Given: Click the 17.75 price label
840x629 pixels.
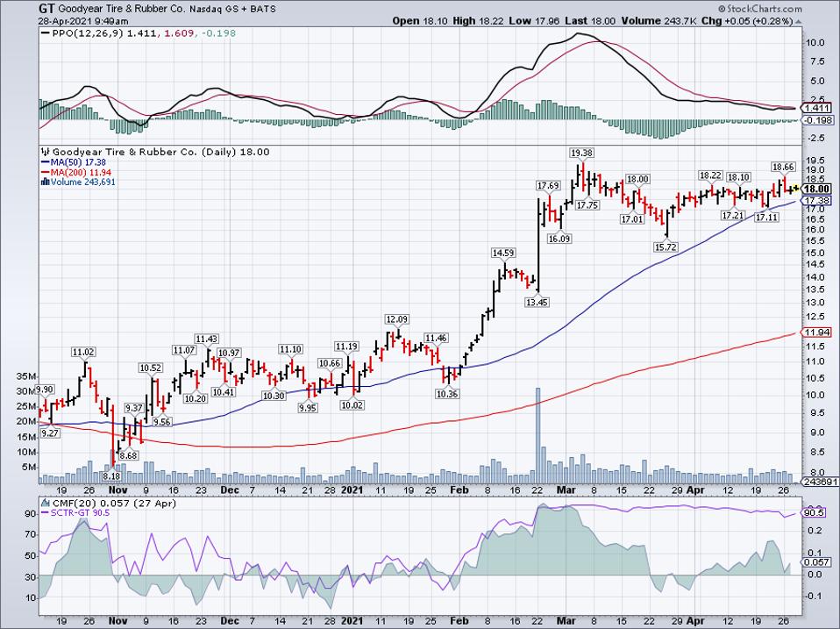Looking at the screenshot, I should pos(587,205).
